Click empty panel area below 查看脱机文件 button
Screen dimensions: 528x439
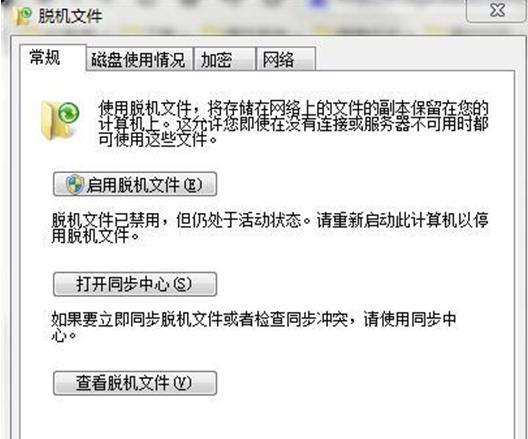coord(266,417)
